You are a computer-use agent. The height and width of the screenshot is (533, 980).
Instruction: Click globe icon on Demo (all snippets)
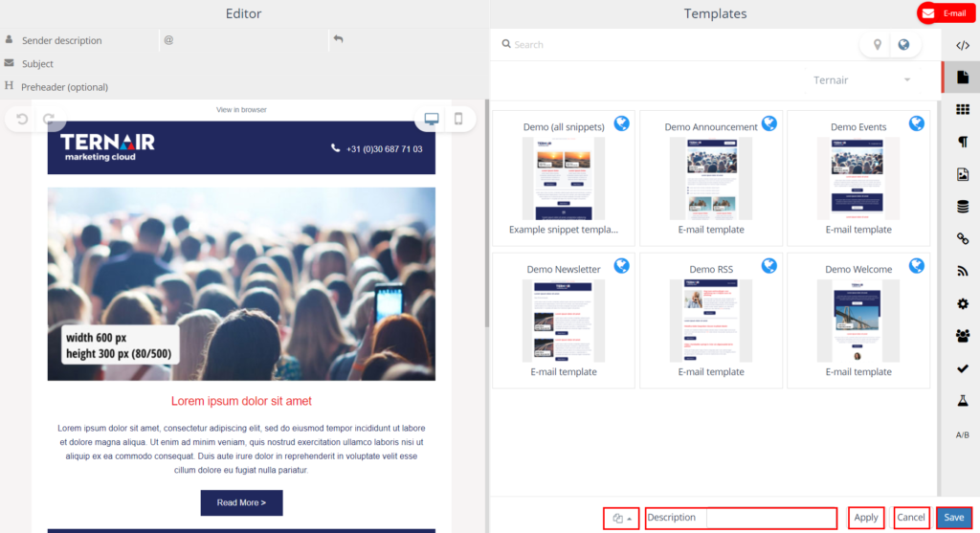(621, 123)
